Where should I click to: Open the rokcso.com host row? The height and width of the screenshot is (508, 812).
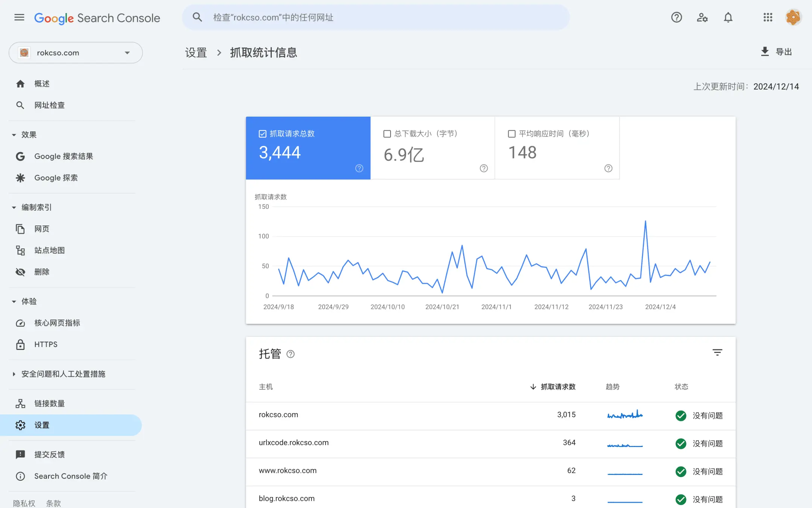[x=491, y=415]
